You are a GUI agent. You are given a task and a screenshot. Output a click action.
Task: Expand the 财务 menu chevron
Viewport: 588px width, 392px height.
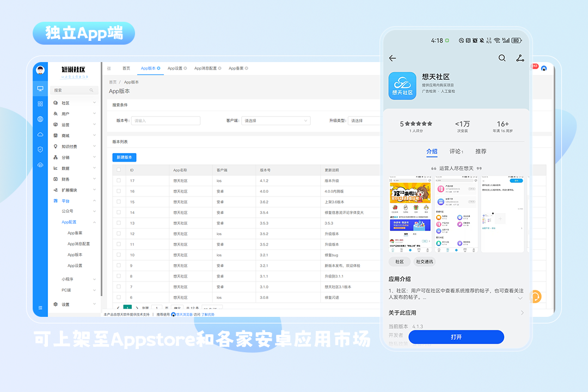pyautogui.click(x=95, y=179)
